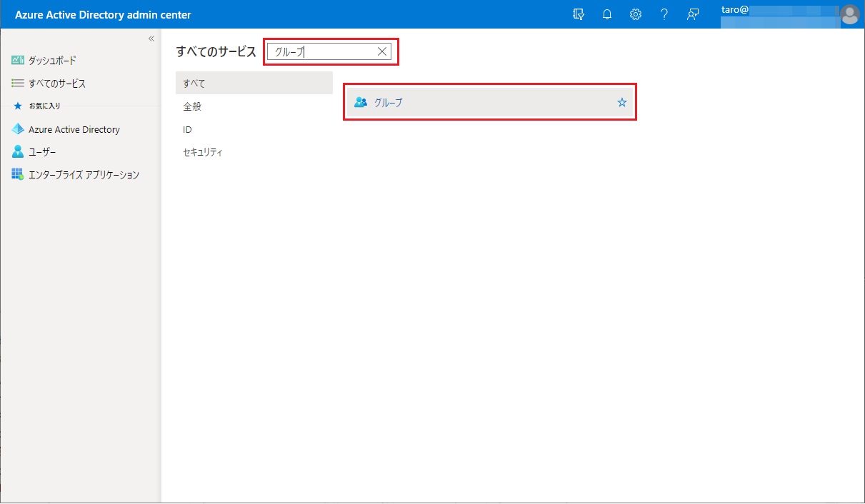Open the グループ search result

point(389,103)
